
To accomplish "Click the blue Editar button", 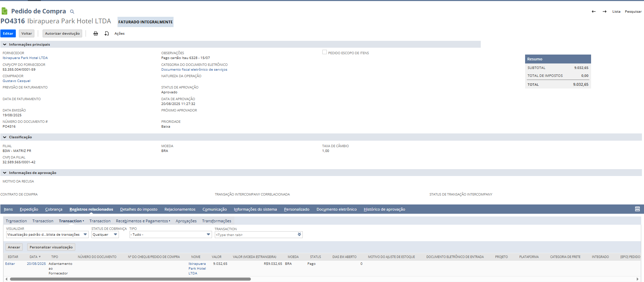I will [8, 34].
